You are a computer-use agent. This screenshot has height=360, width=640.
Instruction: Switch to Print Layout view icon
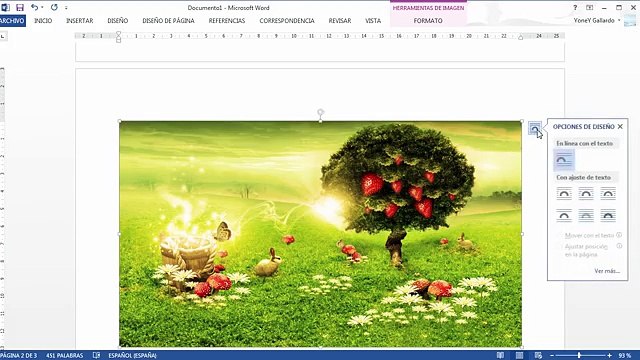point(519,356)
